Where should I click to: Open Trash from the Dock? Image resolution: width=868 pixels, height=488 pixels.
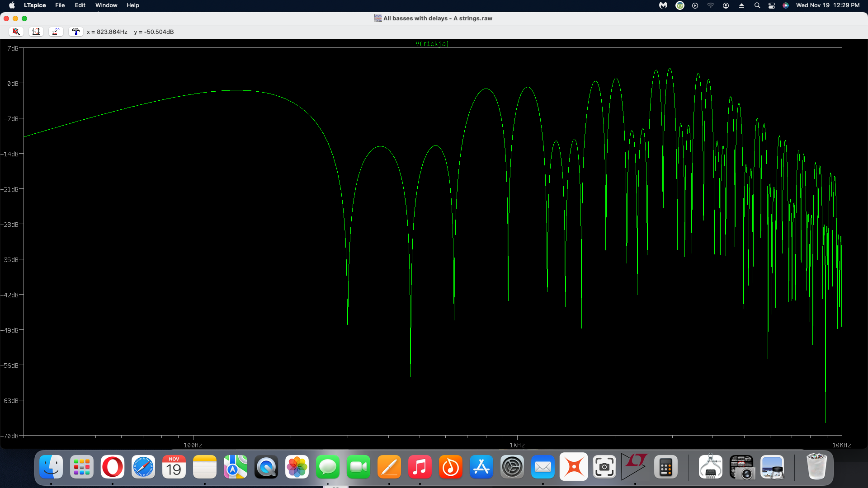(816, 467)
